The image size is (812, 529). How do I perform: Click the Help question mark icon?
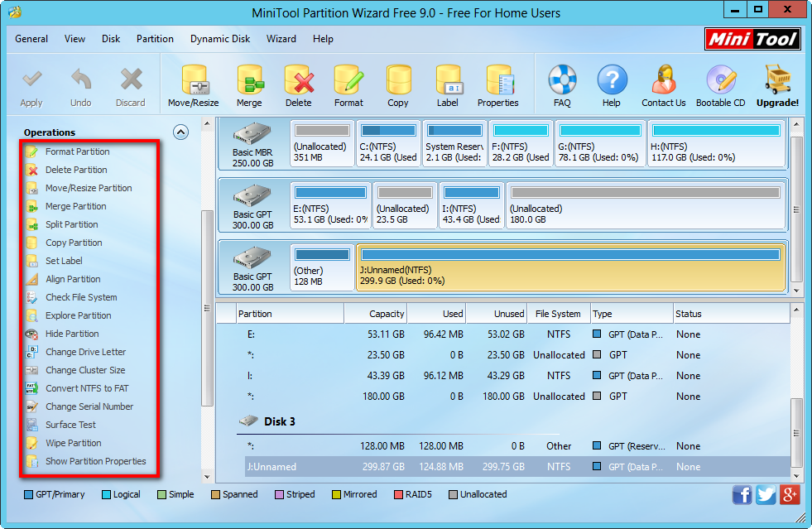[612, 79]
